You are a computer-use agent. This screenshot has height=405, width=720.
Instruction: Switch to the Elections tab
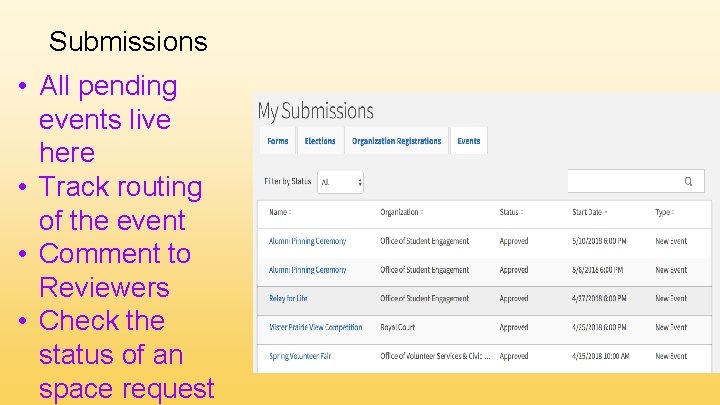point(320,141)
